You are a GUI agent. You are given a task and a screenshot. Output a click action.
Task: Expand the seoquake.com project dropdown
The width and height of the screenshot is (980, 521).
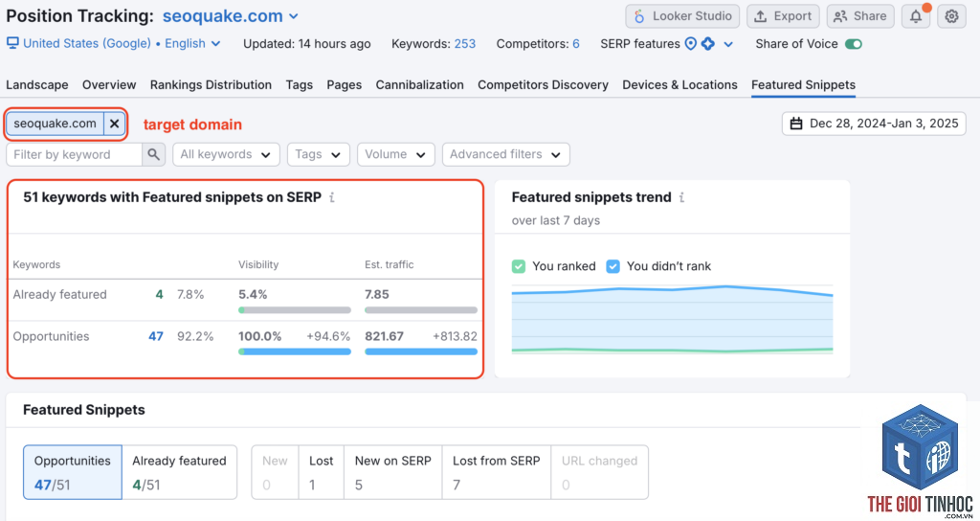[x=231, y=16]
